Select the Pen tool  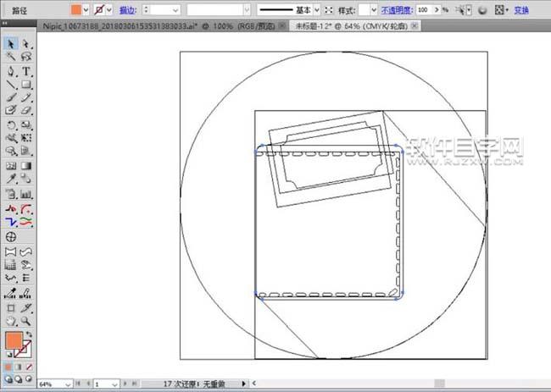click(x=11, y=71)
